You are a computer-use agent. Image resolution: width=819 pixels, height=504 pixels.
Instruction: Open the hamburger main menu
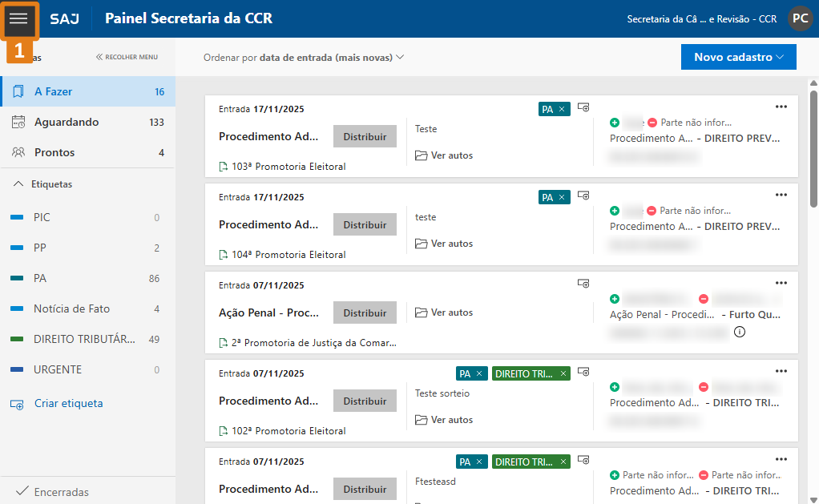[x=19, y=18]
